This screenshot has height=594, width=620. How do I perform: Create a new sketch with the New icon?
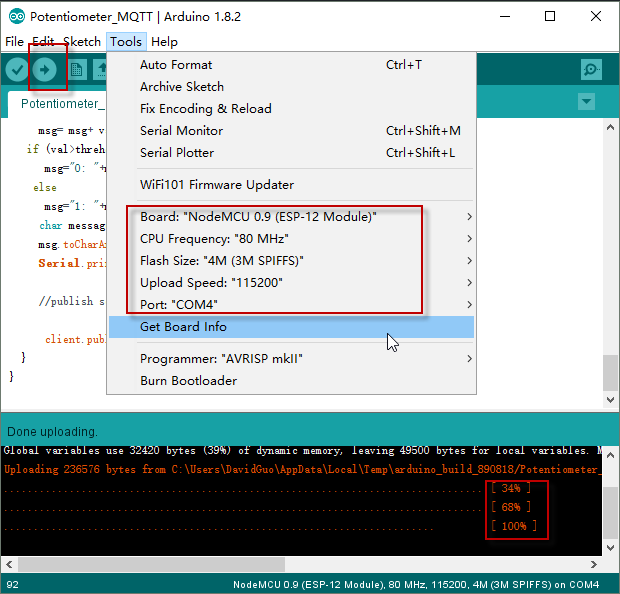click(x=77, y=70)
